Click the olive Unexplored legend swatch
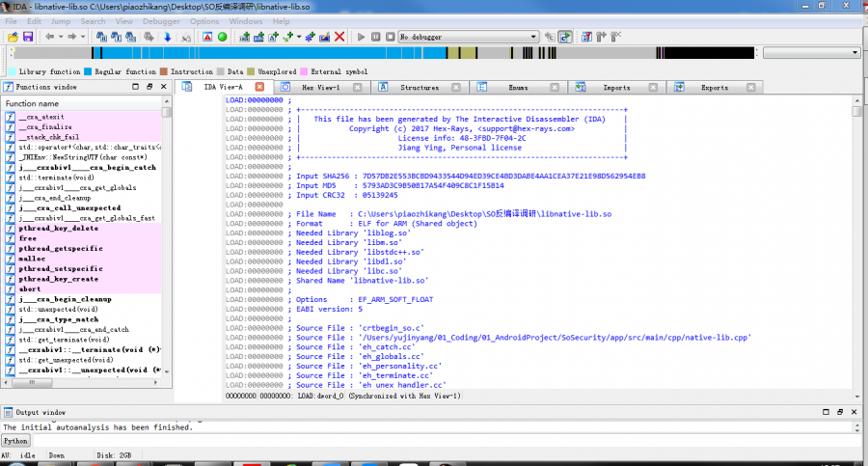Viewport: 868px width, 466px height. pos(251,71)
